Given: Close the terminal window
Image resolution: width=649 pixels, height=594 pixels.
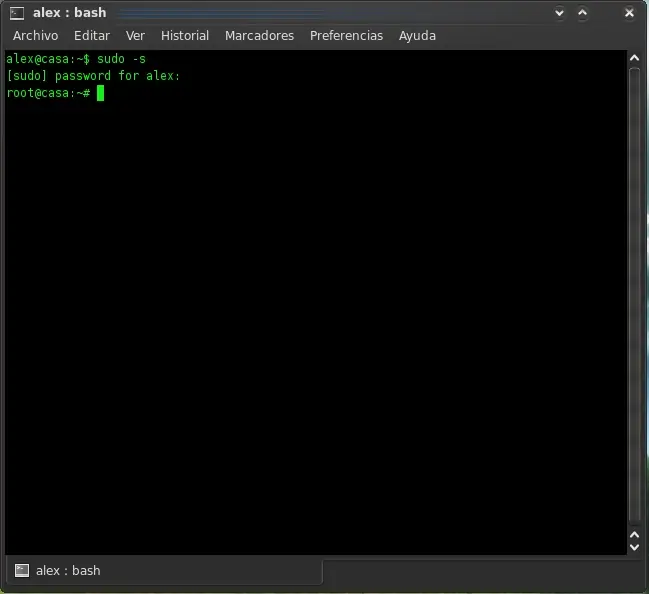Looking at the screenshot, I should (x=629, y=13).
